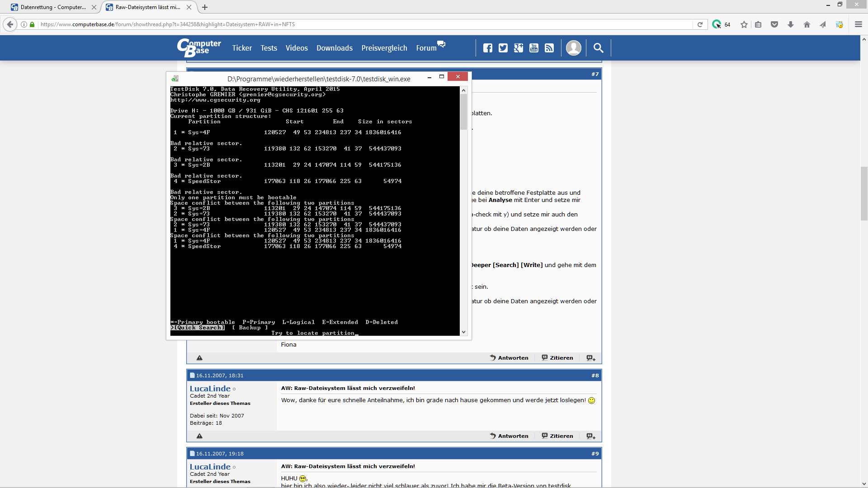Image resolution: width=868 pixels, height=488 pixels.
Task: Click Zitieren on post #8
Action: tap(557, 436)
